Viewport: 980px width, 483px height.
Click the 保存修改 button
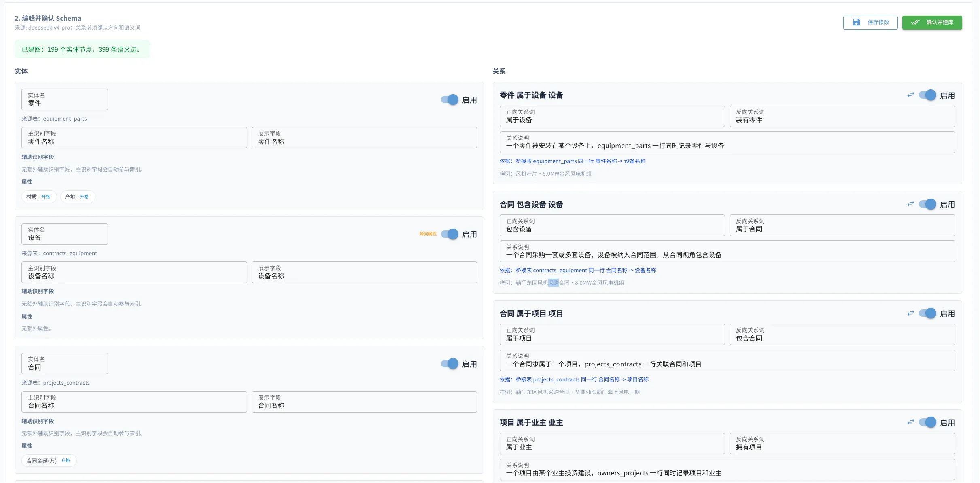[x=870, y=23]
